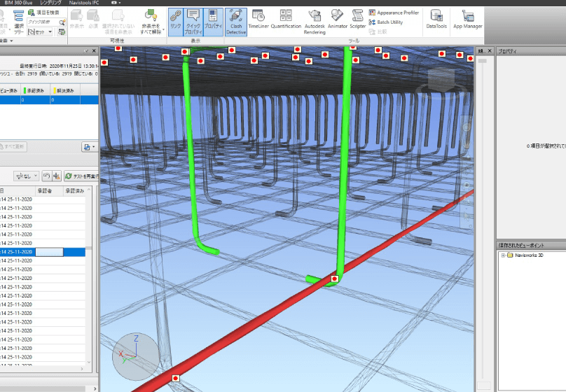The height and width of the screenshot is (392, 566).
Task: Click the clash marker at bottom of red pipe
Action: click(176, 378)
